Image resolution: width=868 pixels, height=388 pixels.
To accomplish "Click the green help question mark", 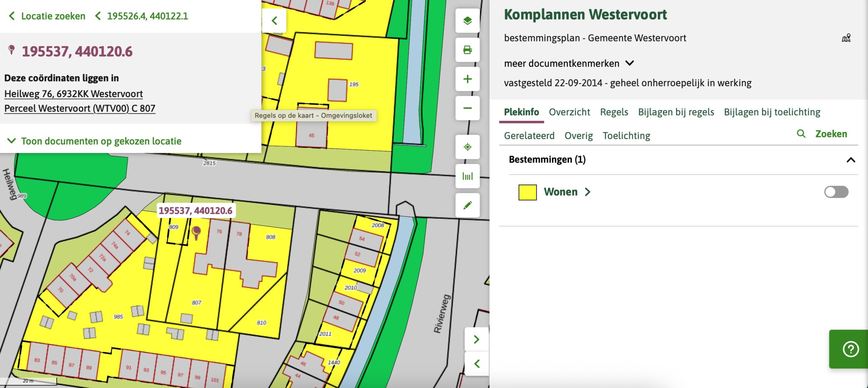I will click(850, 349).
